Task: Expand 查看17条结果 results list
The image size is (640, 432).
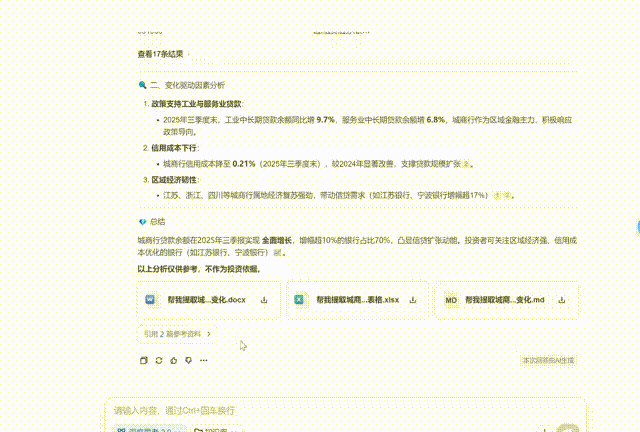Action: [164, 54]
